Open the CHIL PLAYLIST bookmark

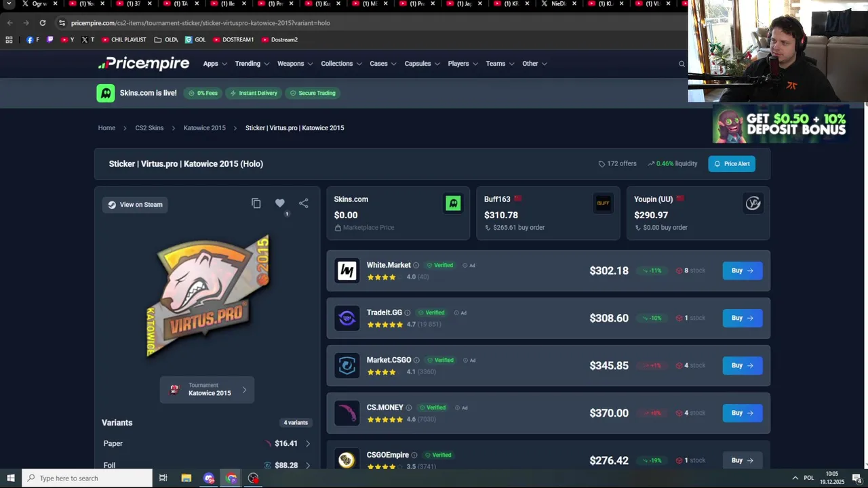(123, 39)
